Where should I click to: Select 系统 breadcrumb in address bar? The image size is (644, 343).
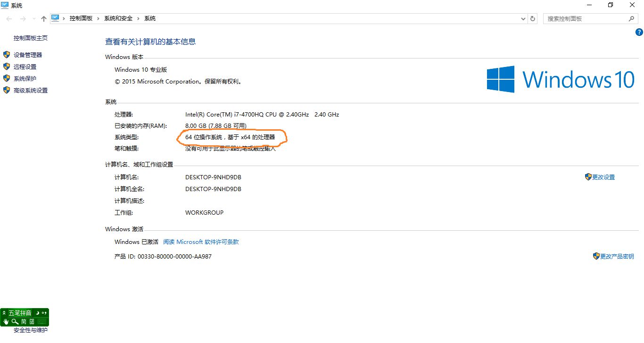point(150,18)
